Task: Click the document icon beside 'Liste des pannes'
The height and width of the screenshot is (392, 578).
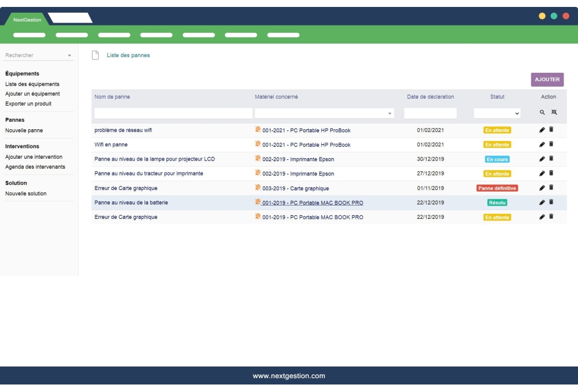Action: click(x=95, y=55)
